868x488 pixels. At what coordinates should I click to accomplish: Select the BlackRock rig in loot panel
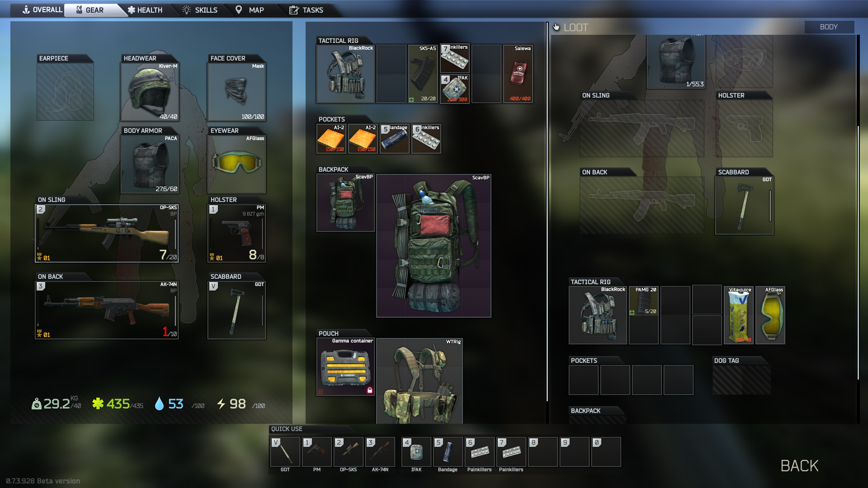[x=598, y=315]
